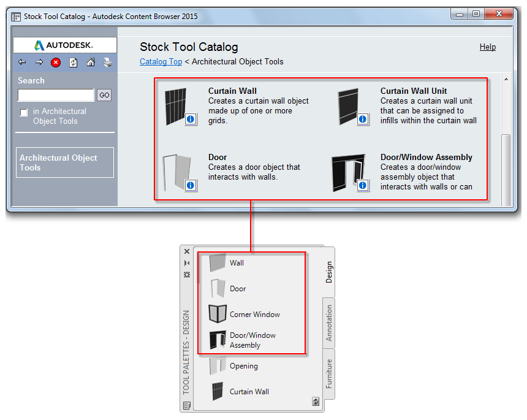
Task: Click the Door/Window Assembly title in catalog
Action: [x=426, y=157]
